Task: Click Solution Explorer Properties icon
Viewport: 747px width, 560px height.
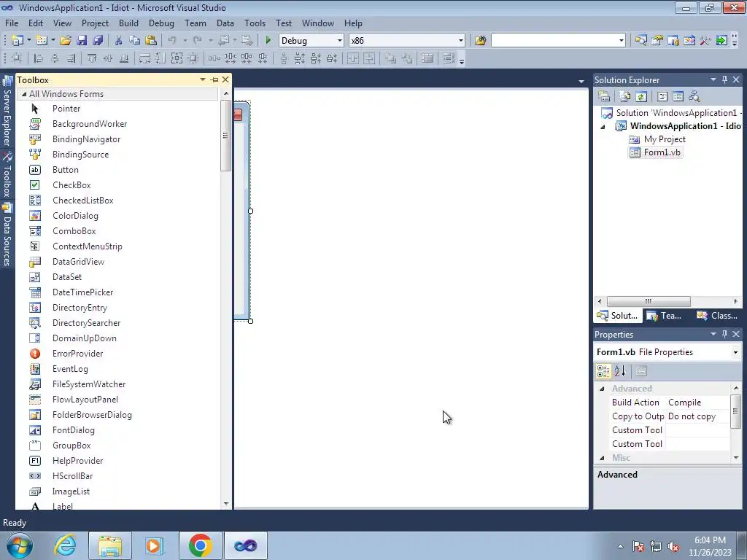Action: tap(604, 97)
